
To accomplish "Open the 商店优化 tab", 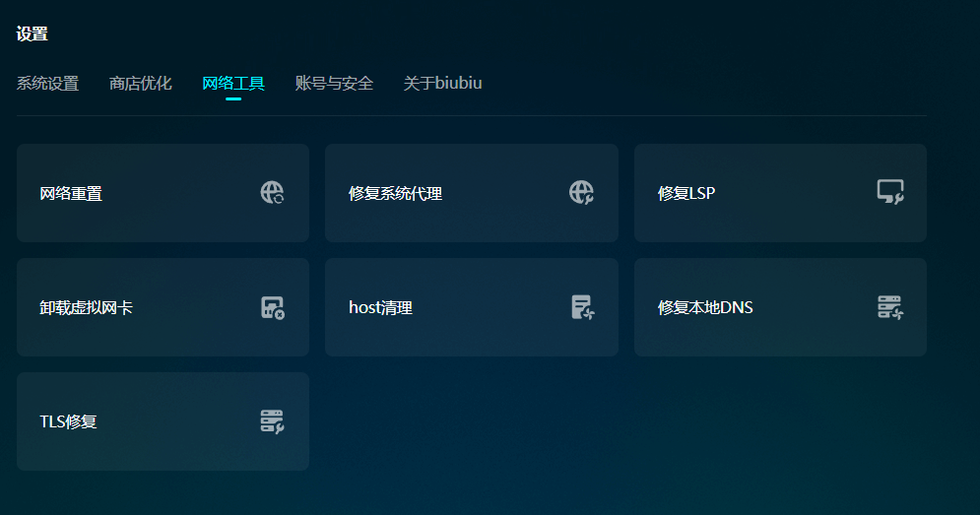I will tap(141, 84).
